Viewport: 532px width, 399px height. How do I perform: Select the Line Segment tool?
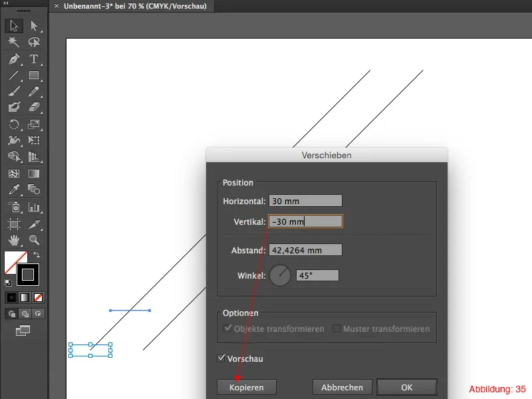[14, 75]
